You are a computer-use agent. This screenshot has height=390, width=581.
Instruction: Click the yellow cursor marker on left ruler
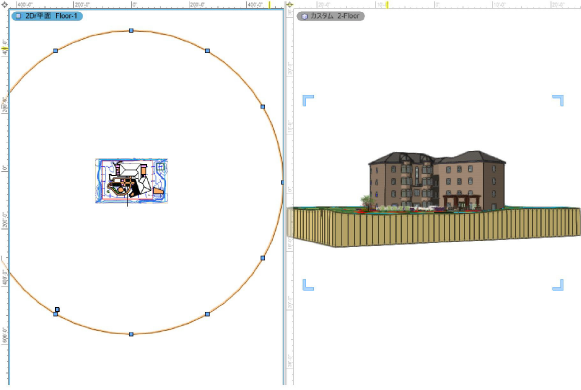[x=5, y=49]
